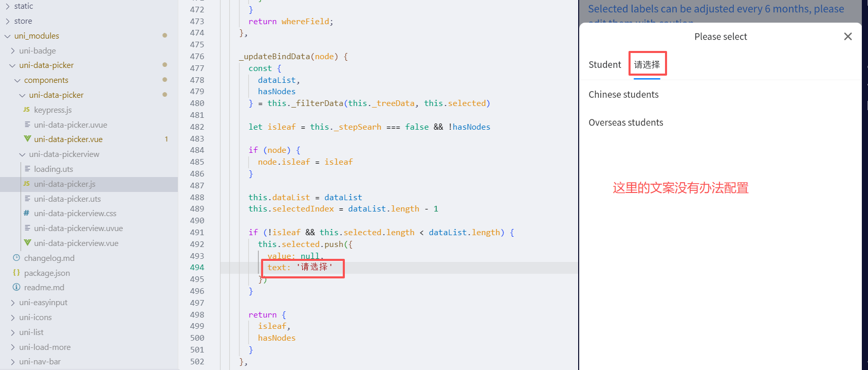Viewport: 868px width, 370px height.
Task: Click the JS icon beside keypress.js
Action: click(27, 110)
